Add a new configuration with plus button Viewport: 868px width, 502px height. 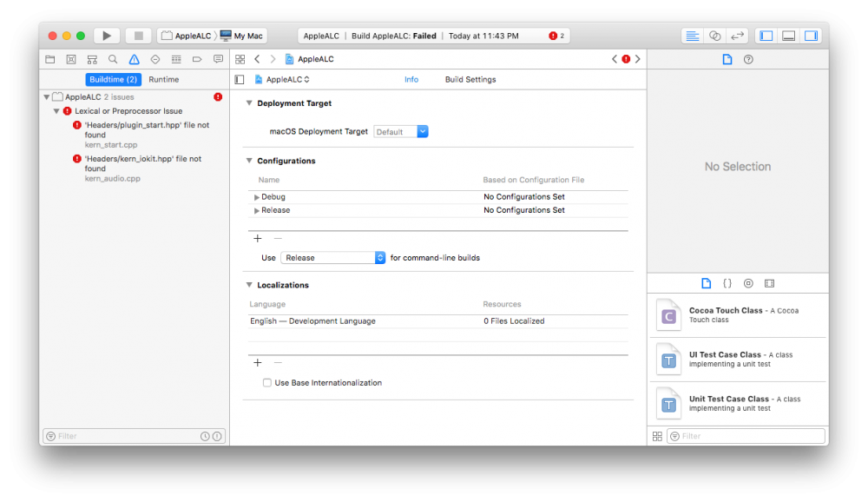tap(258, 238)
